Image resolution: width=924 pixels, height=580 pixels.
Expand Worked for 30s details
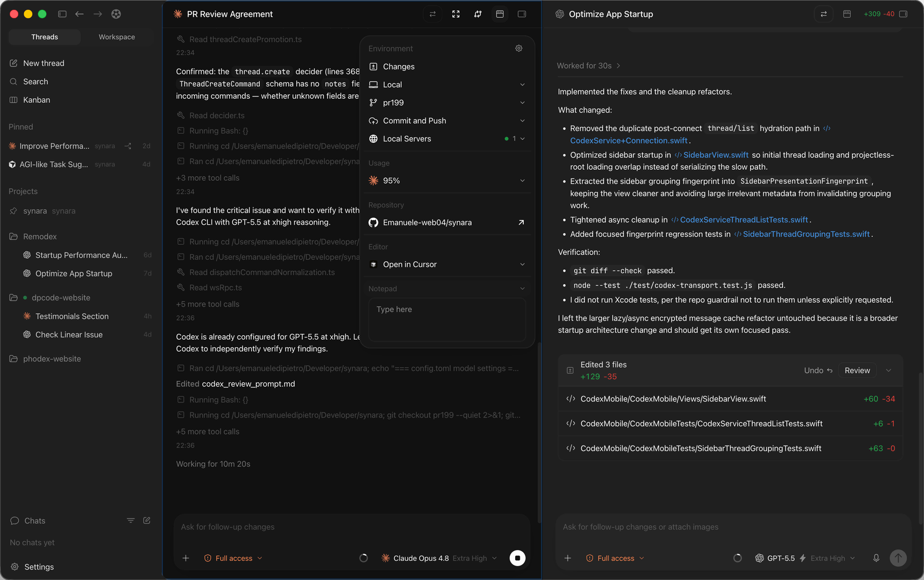(x=588, y=66)
